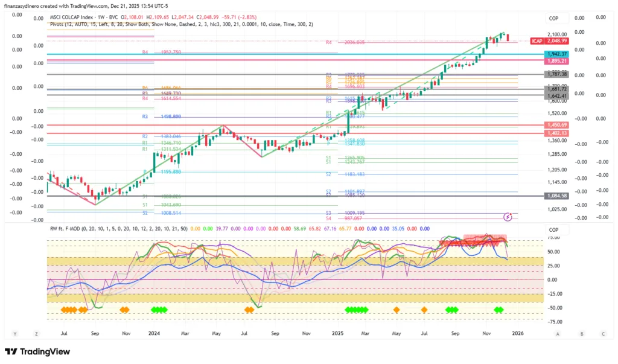Viewport: 618px width, 364px height.
Task: Click the 1,084.58 gray price level label
Action: click(x=556, y=196)
